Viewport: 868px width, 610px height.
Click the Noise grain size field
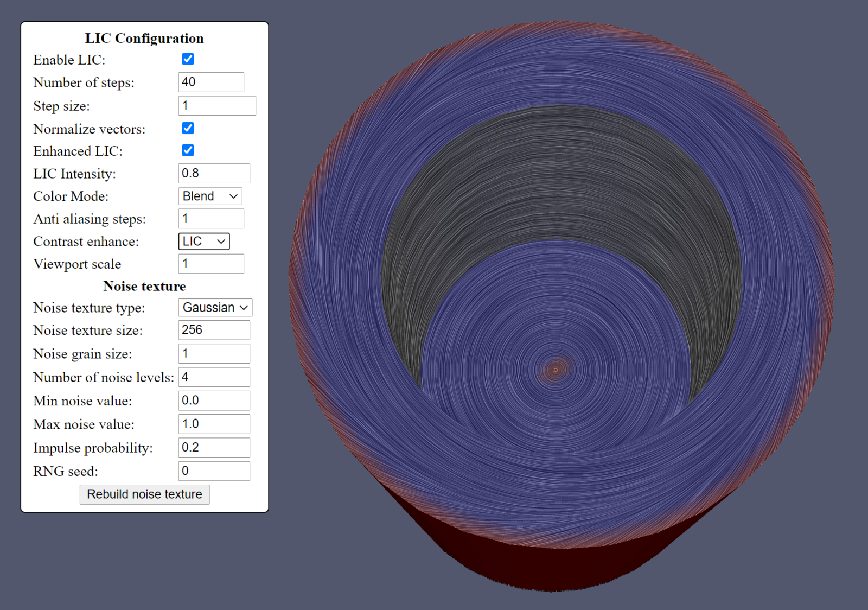click(214, 354)
